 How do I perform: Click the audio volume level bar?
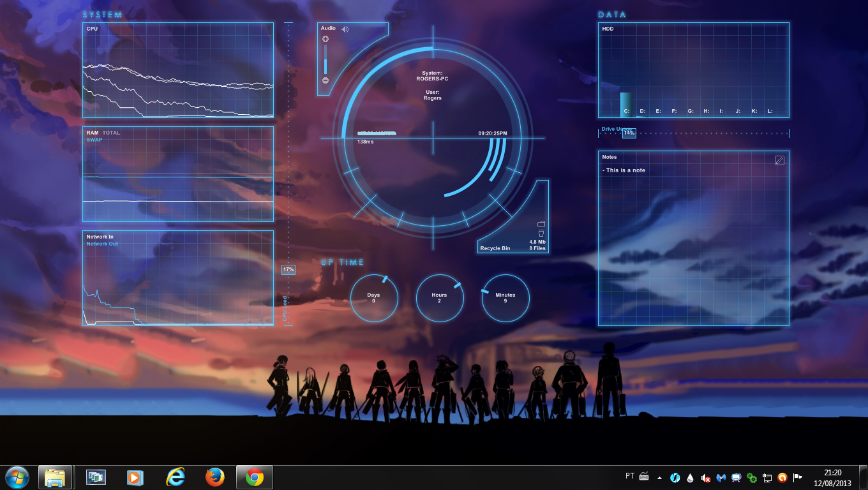tap(325, 60)
